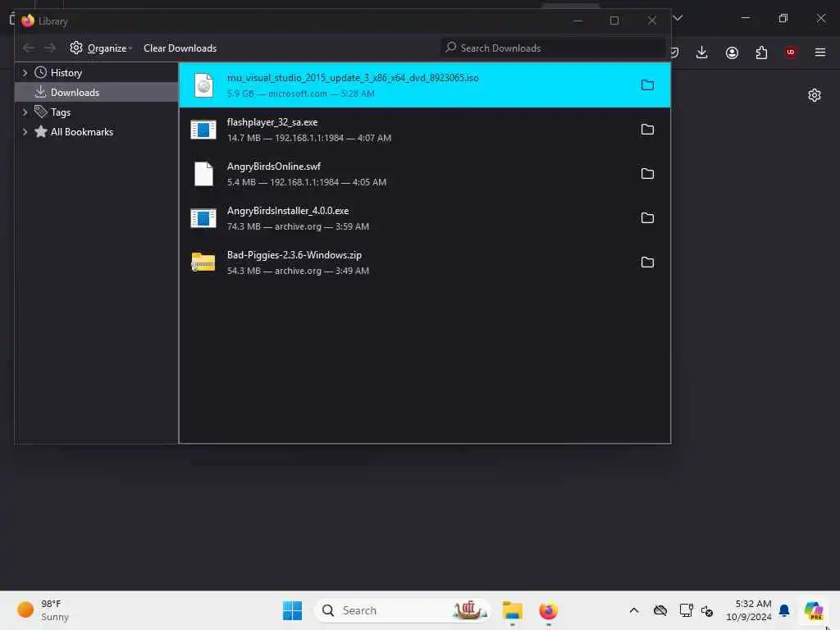Open Firefox account icon in toolbar
The image size is (840, 630).
click(732, 52)
